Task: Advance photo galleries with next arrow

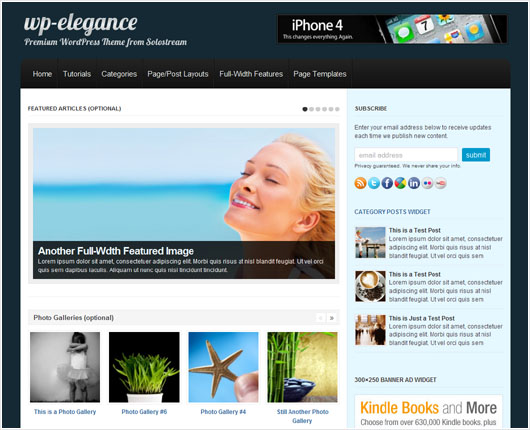Action: 332,318
